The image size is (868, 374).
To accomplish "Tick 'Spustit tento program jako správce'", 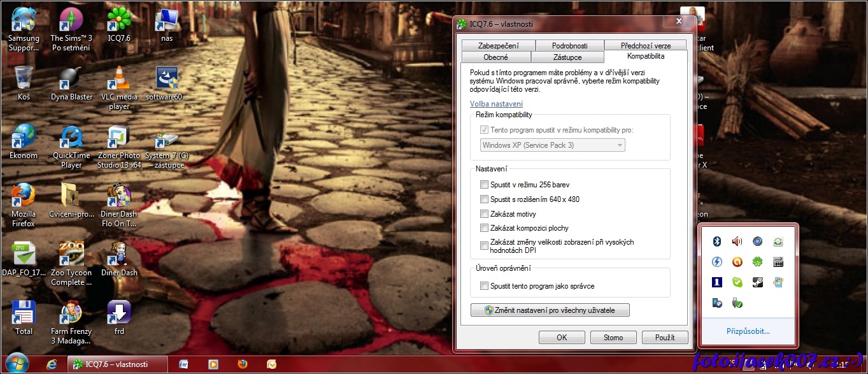I will pos(485,286).
